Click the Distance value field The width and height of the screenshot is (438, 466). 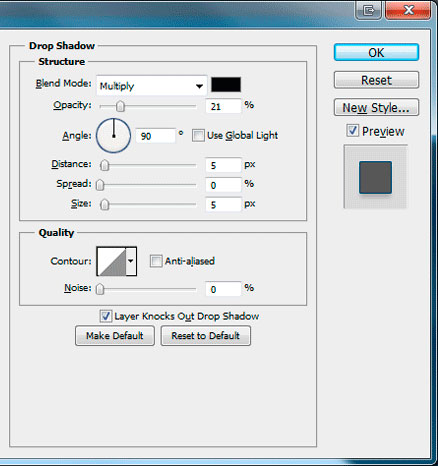click(223, 165)
